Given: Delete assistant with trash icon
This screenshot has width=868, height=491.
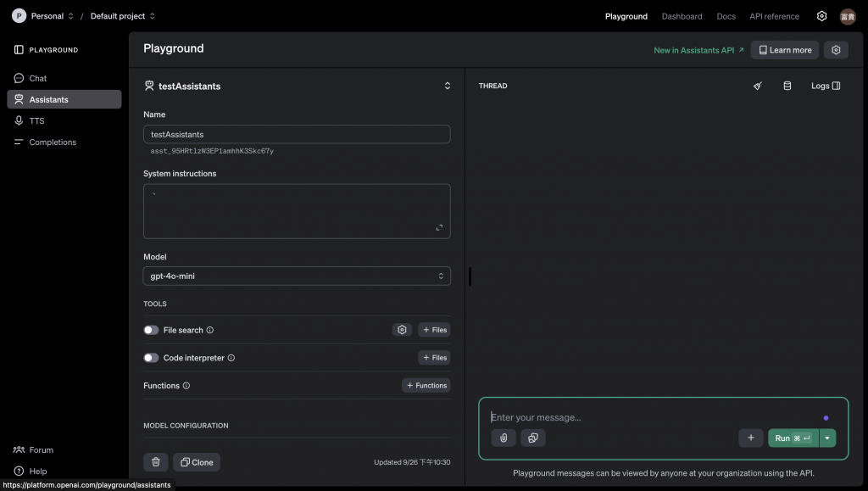Looking at the screenshot, I should pos(156,461).
